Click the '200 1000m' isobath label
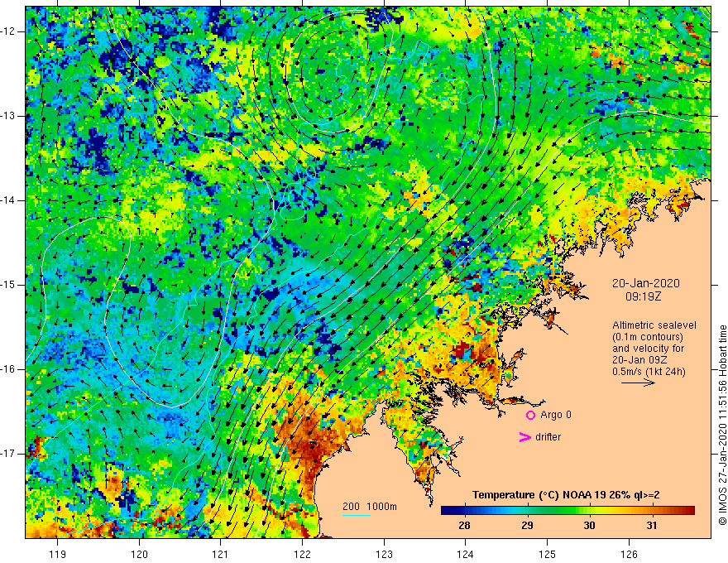Image resolution: width=728 pixels, height=563 pixels. (370, 507)
